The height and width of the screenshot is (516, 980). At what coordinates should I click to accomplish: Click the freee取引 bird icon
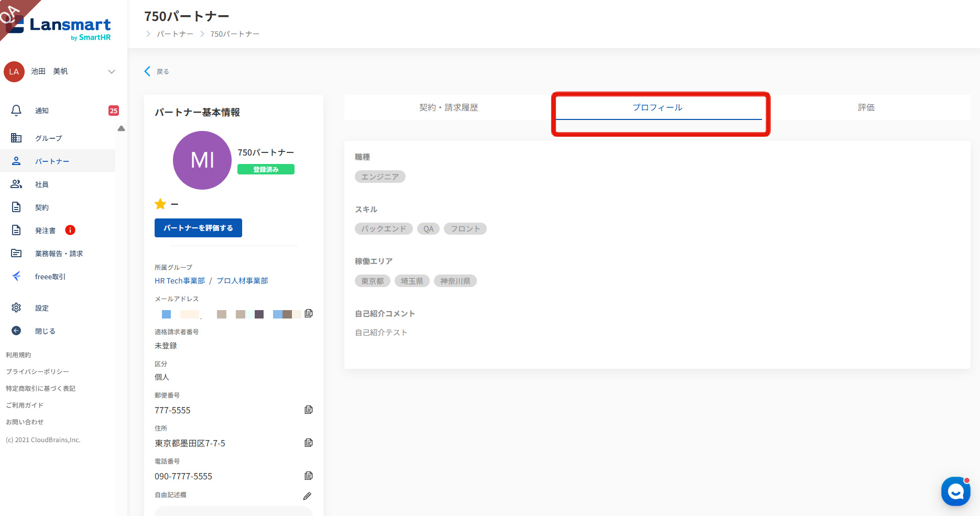pyautogui.click(x=16, y=276)
